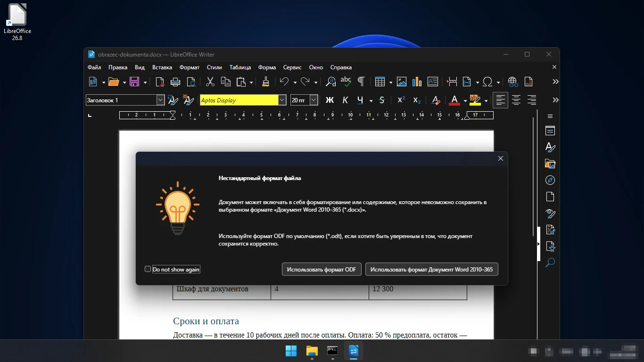Open the Файл menu
Viewport: 644px width, 362px height.
coord(94,67)
